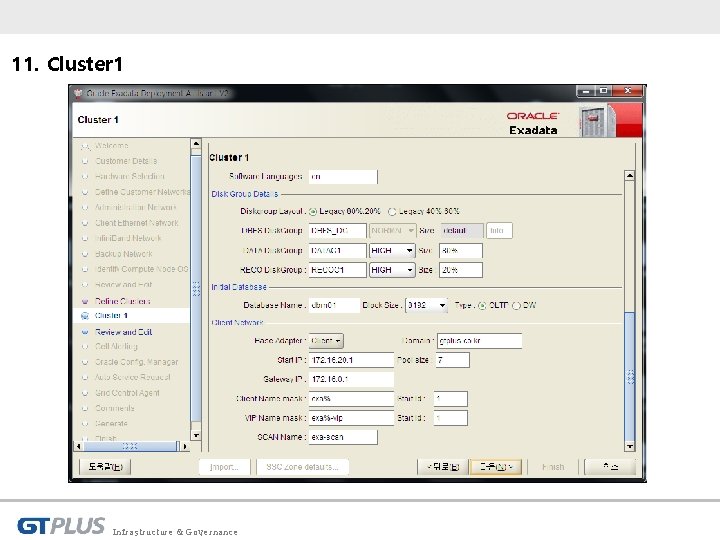Maximize the Deployment Assistant window
This screenshot has width=720, height=540.
click(x=604, y=91)
